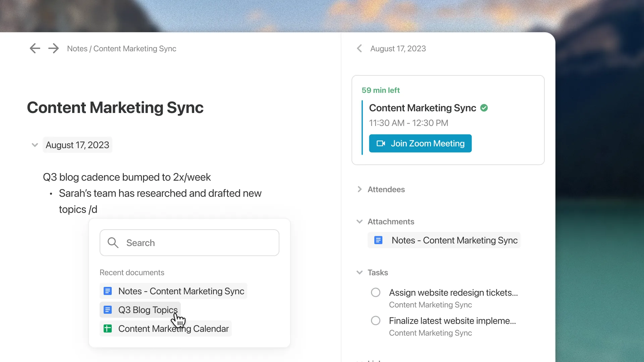Click the green accepted checkmark on the event
644x362 pixels.
pos(484,108)
